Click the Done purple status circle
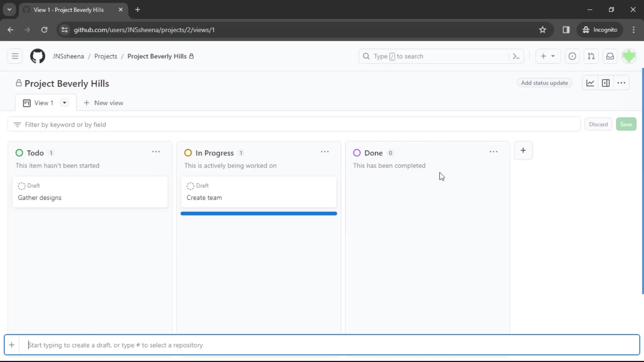 pyautogui.click(x=357, y=153)
